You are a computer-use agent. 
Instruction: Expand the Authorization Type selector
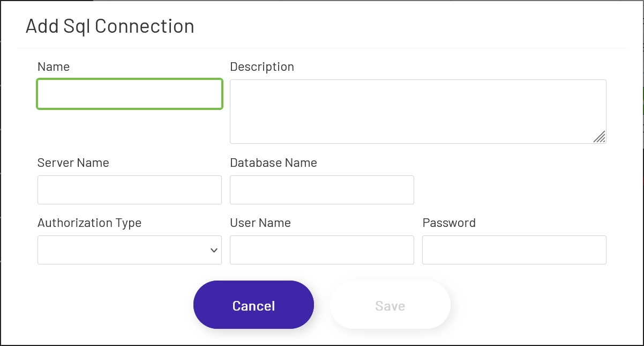tap(129, 249)
